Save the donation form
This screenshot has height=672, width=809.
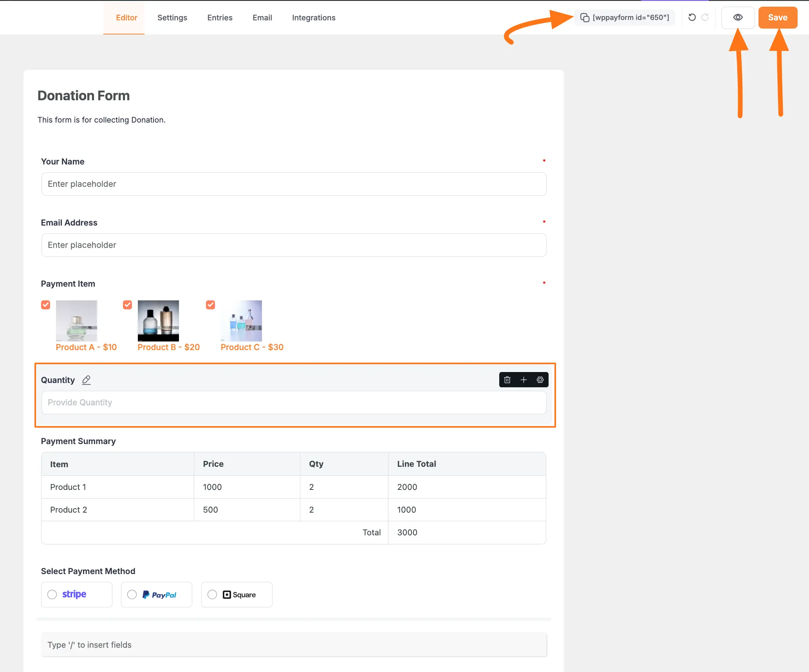tap(778, 17)
